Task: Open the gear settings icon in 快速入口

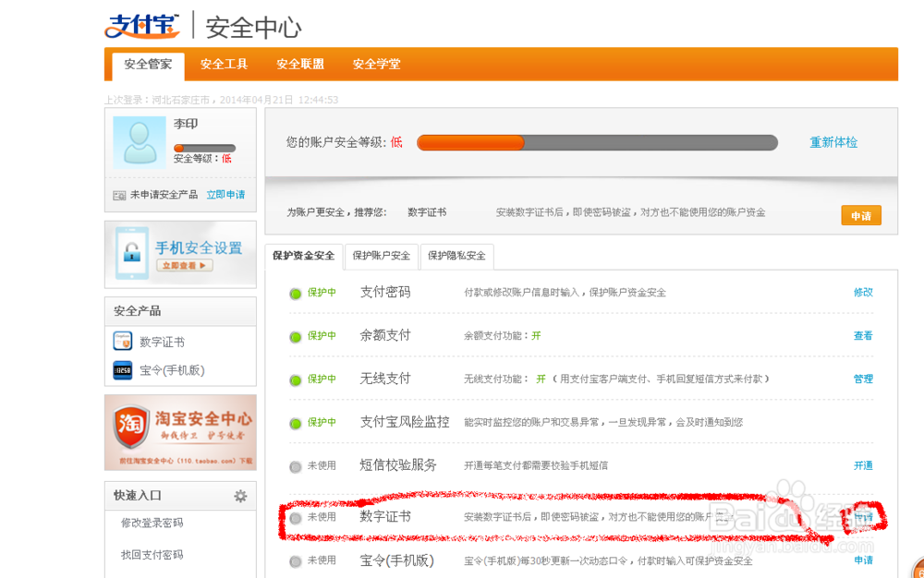Action: (x=240, y=496)
